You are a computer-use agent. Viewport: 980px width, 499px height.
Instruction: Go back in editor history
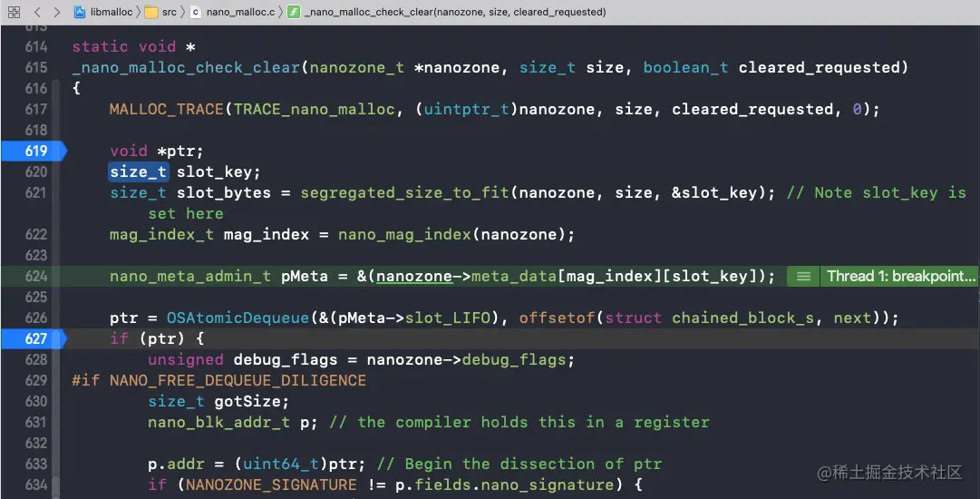click(37, 12)
